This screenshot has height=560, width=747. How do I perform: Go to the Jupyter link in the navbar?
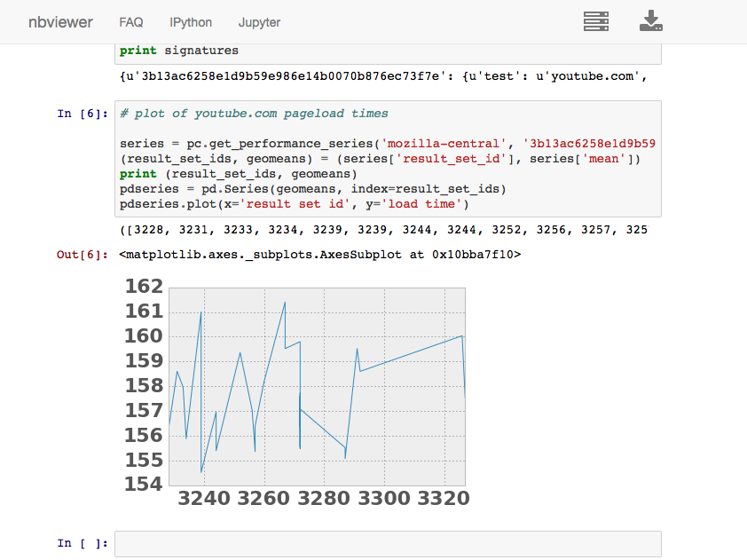[259, 22]
